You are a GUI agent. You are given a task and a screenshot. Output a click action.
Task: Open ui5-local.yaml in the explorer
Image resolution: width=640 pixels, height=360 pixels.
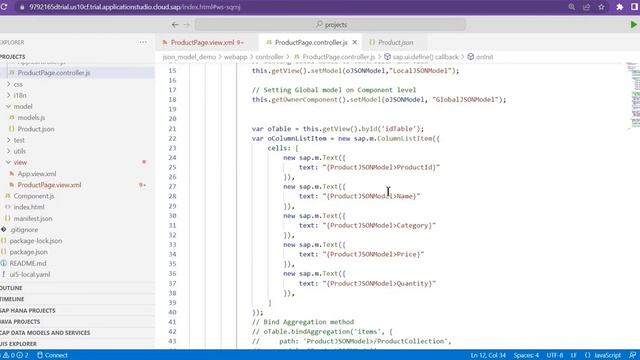[x=30, y=274]
